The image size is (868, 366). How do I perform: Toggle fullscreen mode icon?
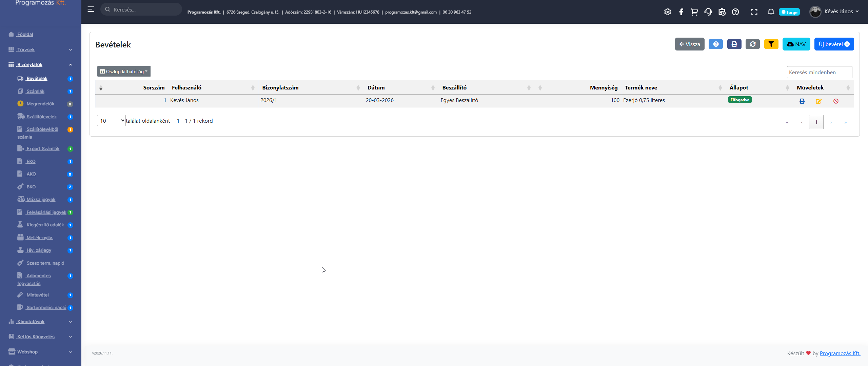click(754, 12)
